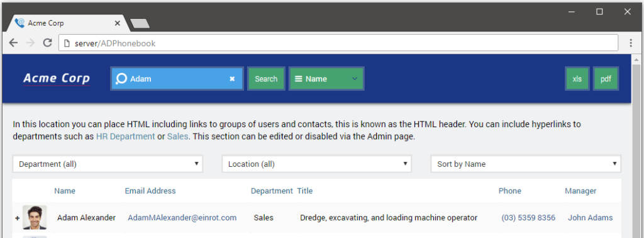
Task: Click Acme Corp tab favicon
Action: tap(19, 23)
